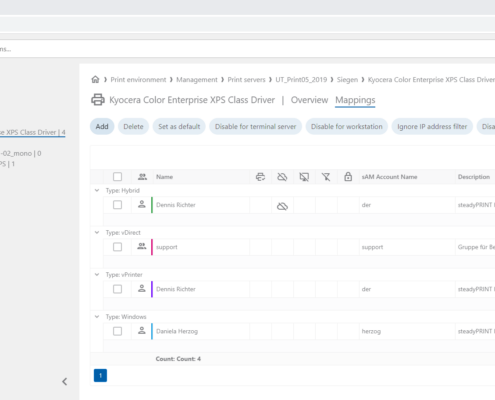Sort by the disabled workstation column icon
495x400 pixels.
[x=304, y=177]
